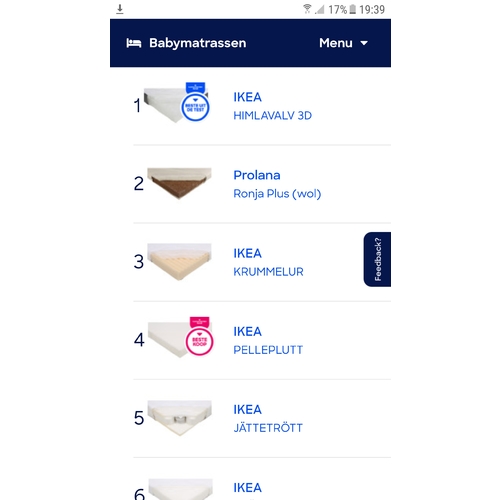Click the pink Beste koop badge
Viewport: 500px width, 500px height.
click(x=199, y=336)
